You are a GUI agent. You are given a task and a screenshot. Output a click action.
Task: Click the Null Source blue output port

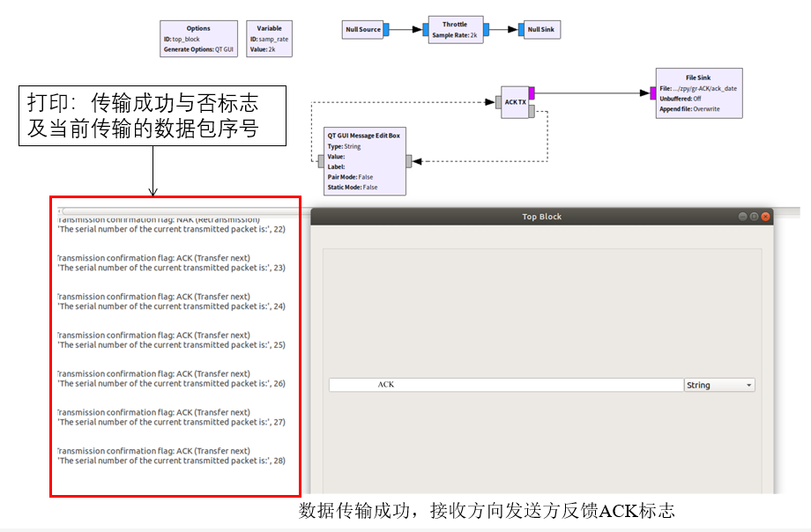point(386,30)
